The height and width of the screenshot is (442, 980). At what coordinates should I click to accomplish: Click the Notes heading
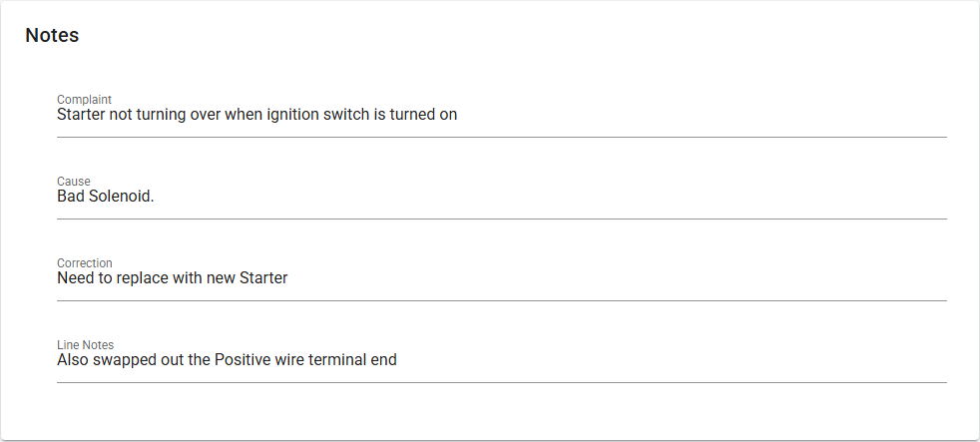click(52, 35)
